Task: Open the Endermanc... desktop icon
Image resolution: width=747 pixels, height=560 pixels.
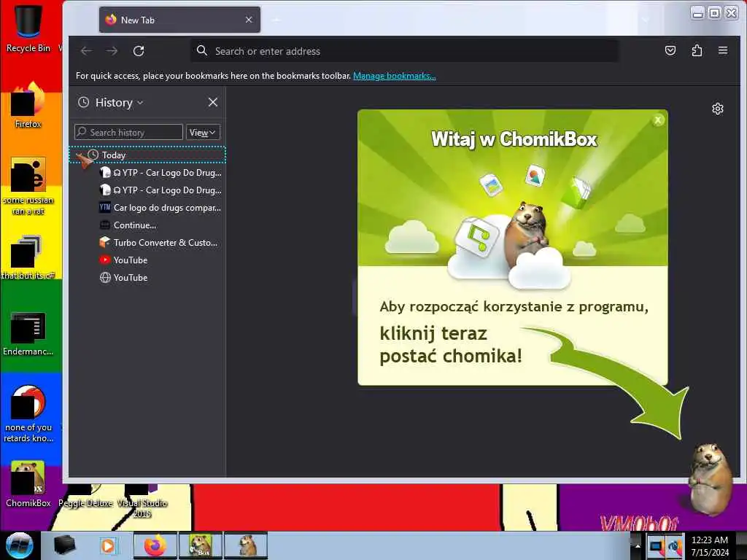Action: point(28,333)
